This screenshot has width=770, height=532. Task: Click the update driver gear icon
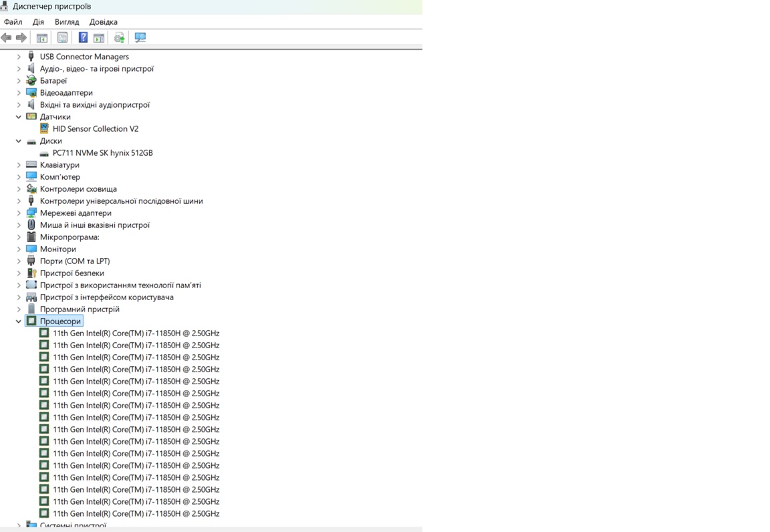point(120,37)
